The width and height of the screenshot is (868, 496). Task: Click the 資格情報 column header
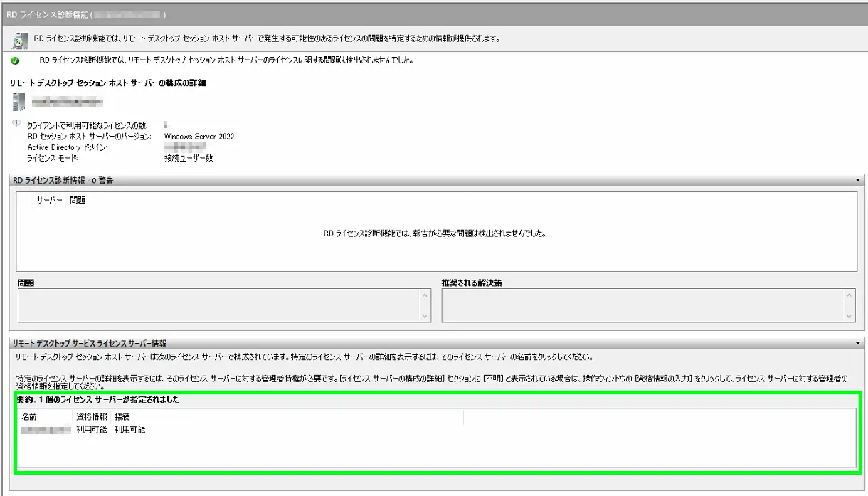91,417
